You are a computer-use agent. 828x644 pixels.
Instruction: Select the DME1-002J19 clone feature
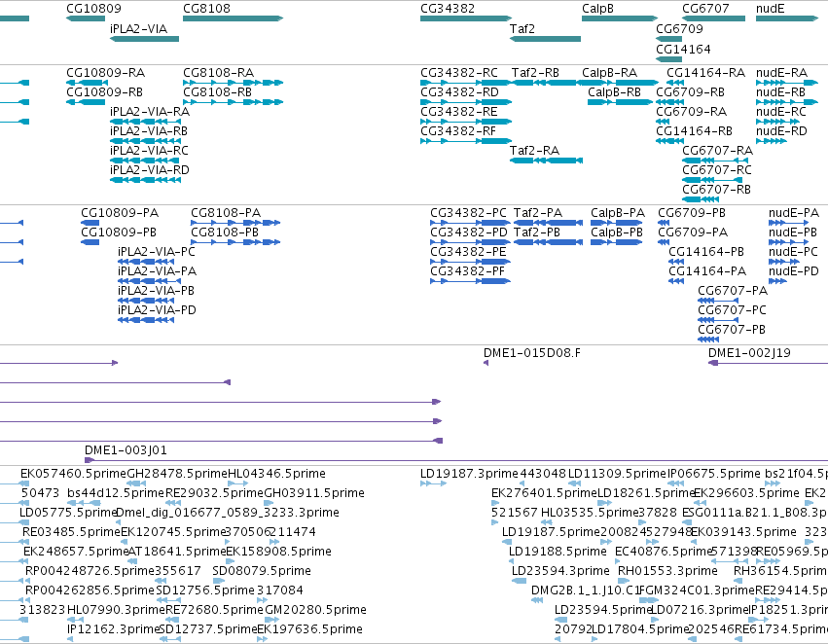tap(768, 363)
